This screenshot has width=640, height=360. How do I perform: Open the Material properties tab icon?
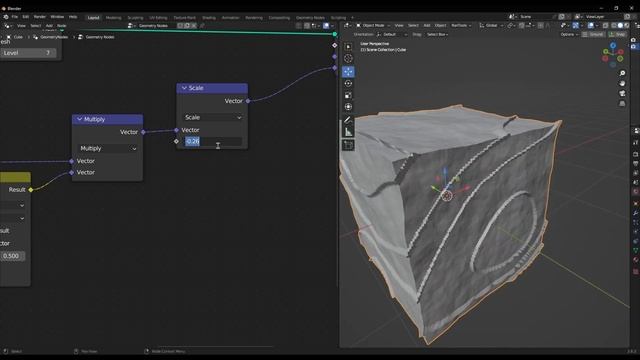(636, 260)
